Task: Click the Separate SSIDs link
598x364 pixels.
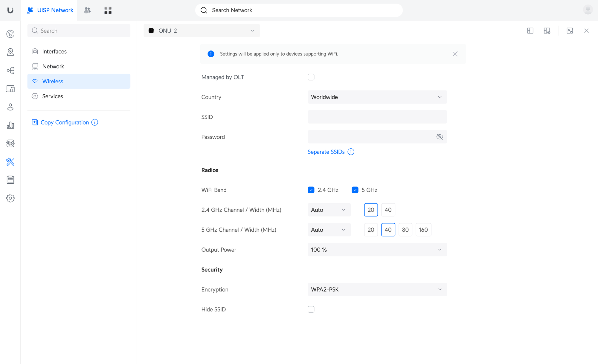Action: pos(326,152)
